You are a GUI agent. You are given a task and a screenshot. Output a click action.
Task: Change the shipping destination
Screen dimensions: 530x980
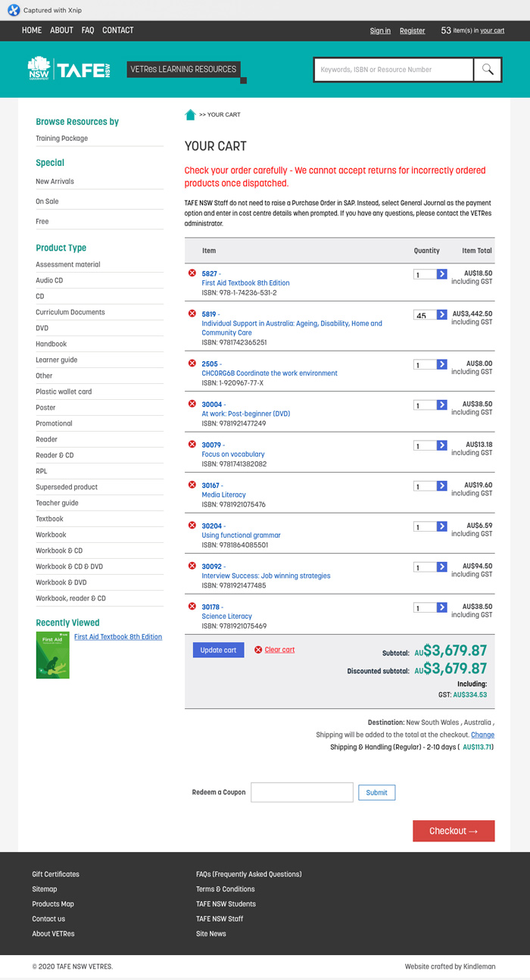482,735
